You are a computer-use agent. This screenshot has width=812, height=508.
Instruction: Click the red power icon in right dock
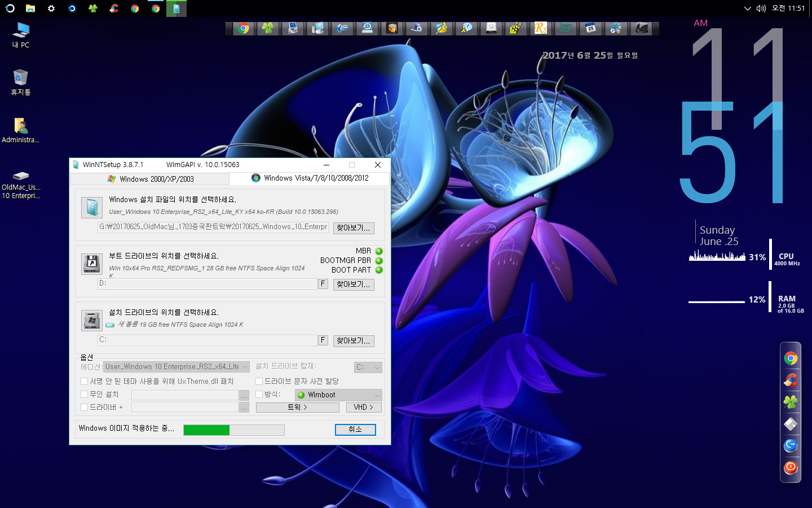point(791,467)
